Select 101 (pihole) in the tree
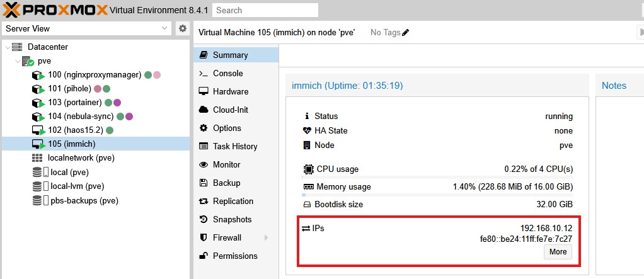Viewport: 644px width, 279px height. 96,89
